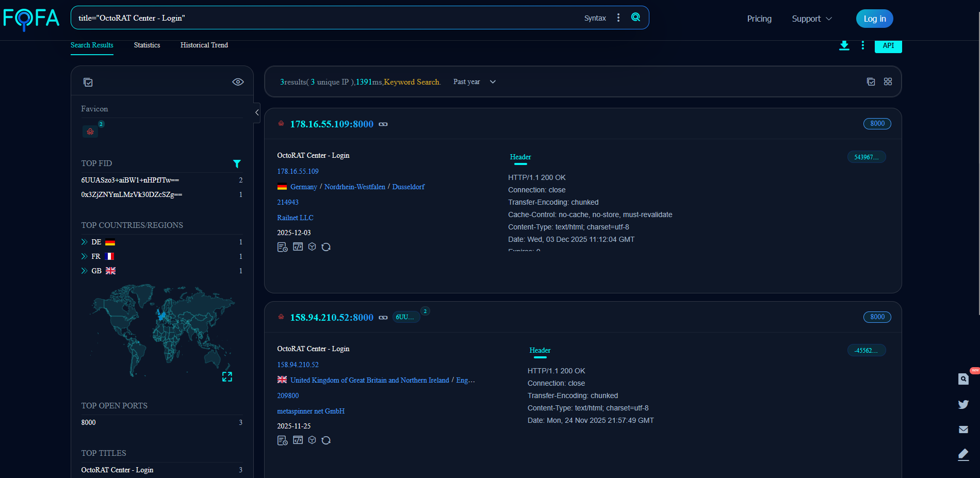Open the Past year time range dropdown

(x=474, y=82)
